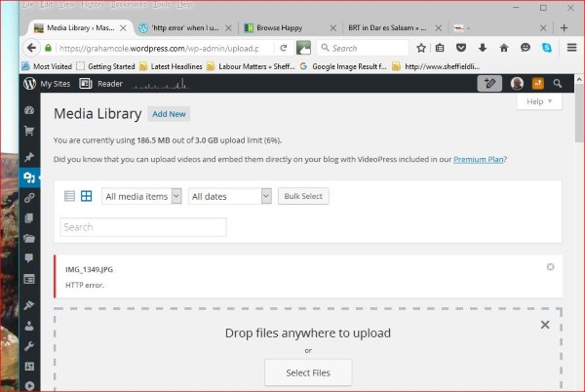The width and height of the screenshot is (585, 392).
Task: Close the drop files upload area
Action: point(542,328)
